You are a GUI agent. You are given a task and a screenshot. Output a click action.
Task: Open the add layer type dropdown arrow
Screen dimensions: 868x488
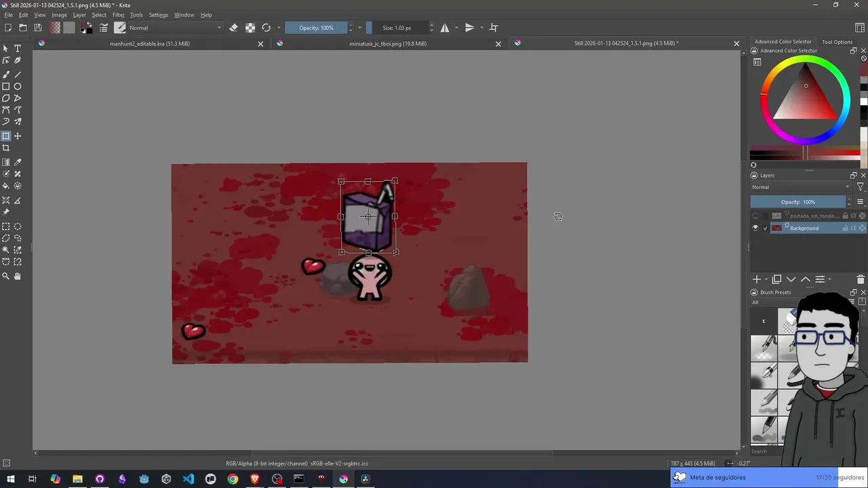tap(766, 279)
